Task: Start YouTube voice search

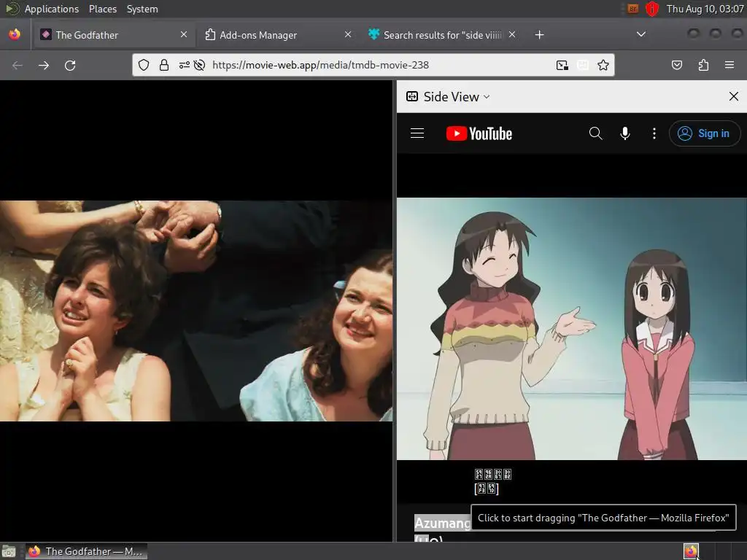Action: click(625, 133)
